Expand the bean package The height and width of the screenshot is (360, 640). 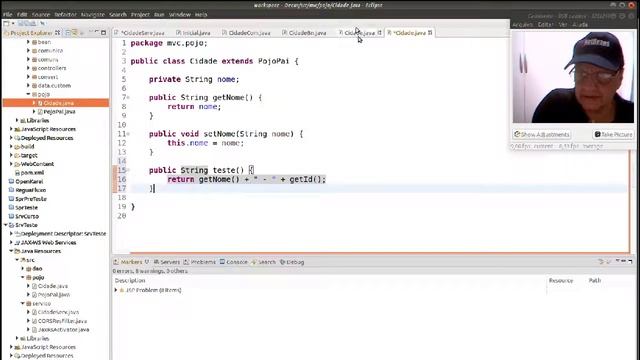pyautogui.click(x=28, y=42)
